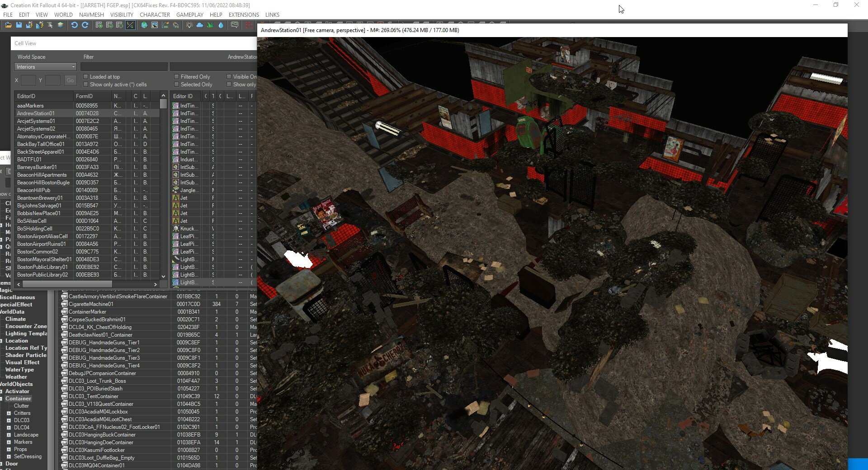Click the DeathclawNest01_Container row icon
This screenshot has height=470, width=868.
[x=64, y=335]
